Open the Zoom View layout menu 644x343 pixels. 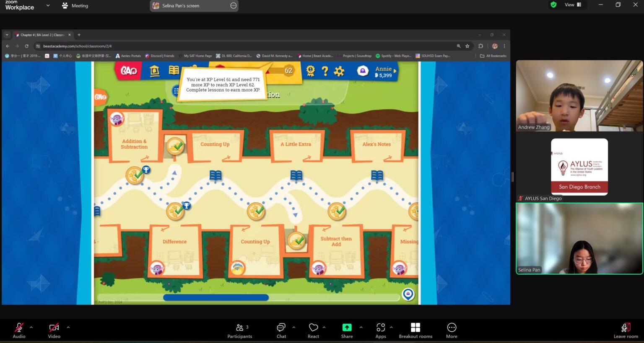point(573,5)
